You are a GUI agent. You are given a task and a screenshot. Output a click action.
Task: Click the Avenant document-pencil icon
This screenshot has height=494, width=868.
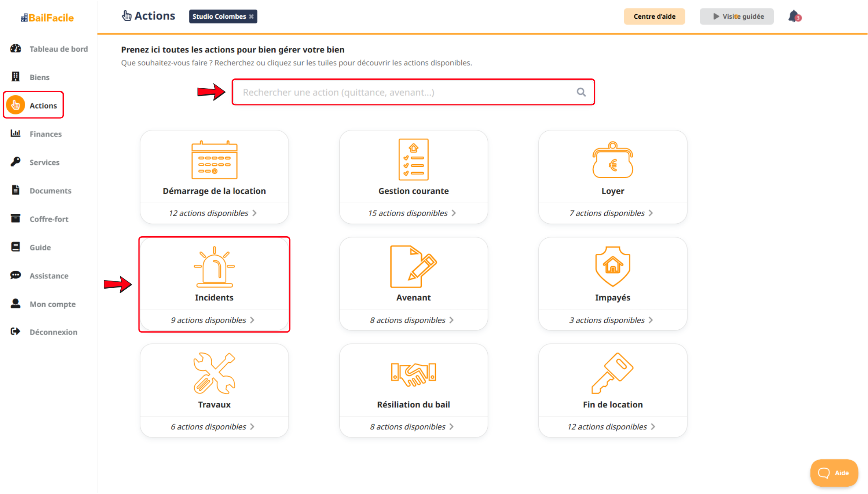point(413,266)
